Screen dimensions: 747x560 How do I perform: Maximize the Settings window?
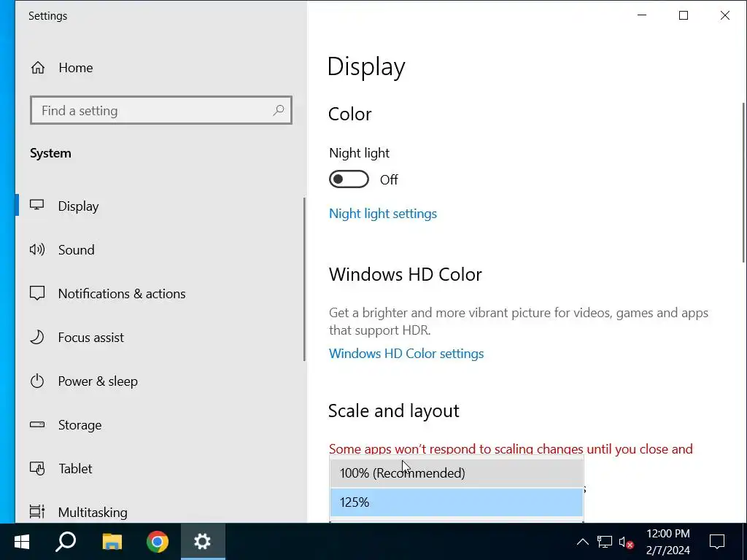tap(683, 15)
